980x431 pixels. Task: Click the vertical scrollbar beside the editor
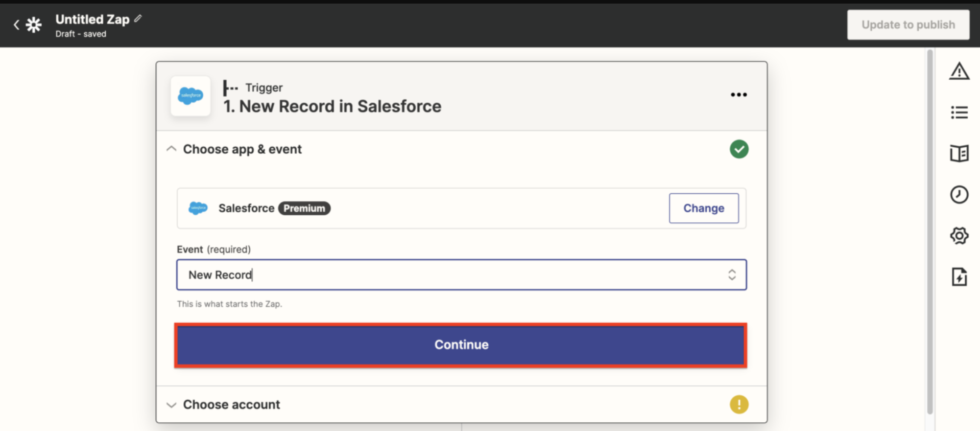point(930,232)
